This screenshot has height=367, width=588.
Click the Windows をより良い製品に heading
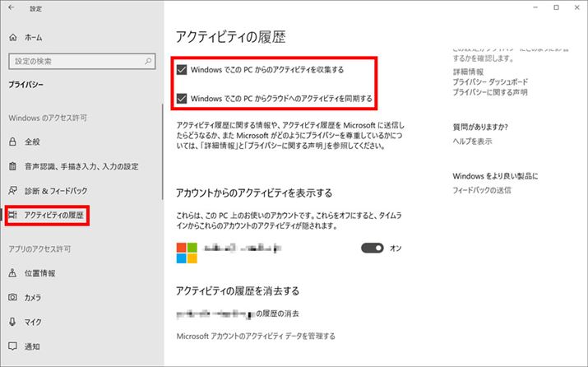(495, 176)
